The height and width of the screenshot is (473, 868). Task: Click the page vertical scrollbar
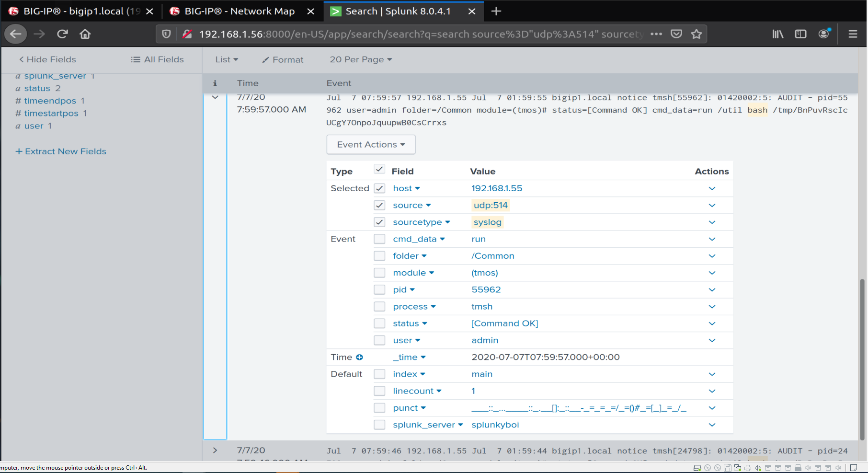tap(862, 359)
